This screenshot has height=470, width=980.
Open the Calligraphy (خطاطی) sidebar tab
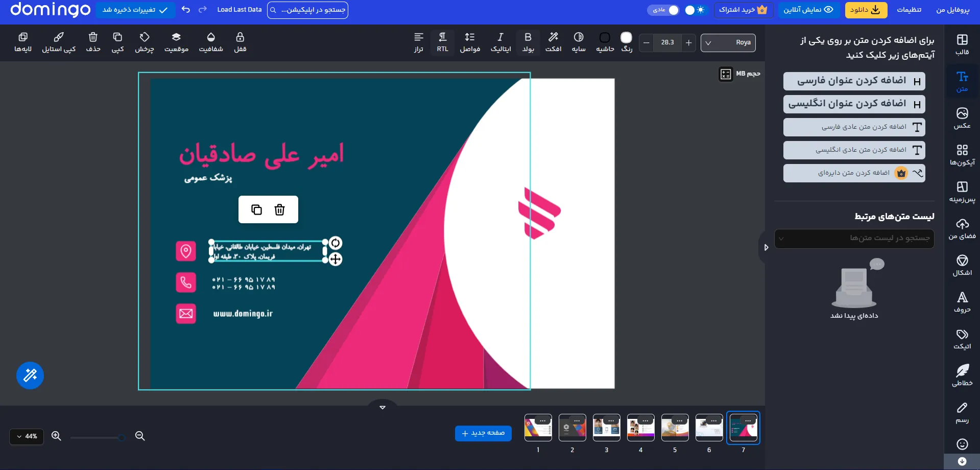pyautogui.click(x=962, y=375)
